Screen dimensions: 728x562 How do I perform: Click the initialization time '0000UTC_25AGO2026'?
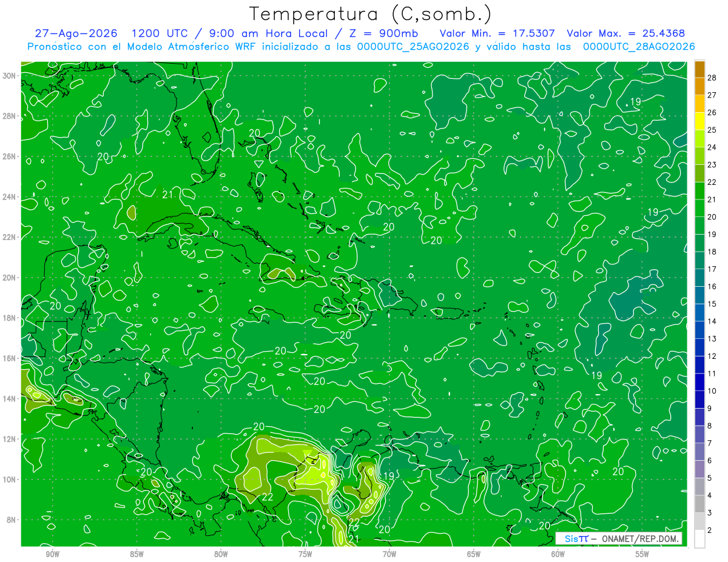tap(413, 47)
